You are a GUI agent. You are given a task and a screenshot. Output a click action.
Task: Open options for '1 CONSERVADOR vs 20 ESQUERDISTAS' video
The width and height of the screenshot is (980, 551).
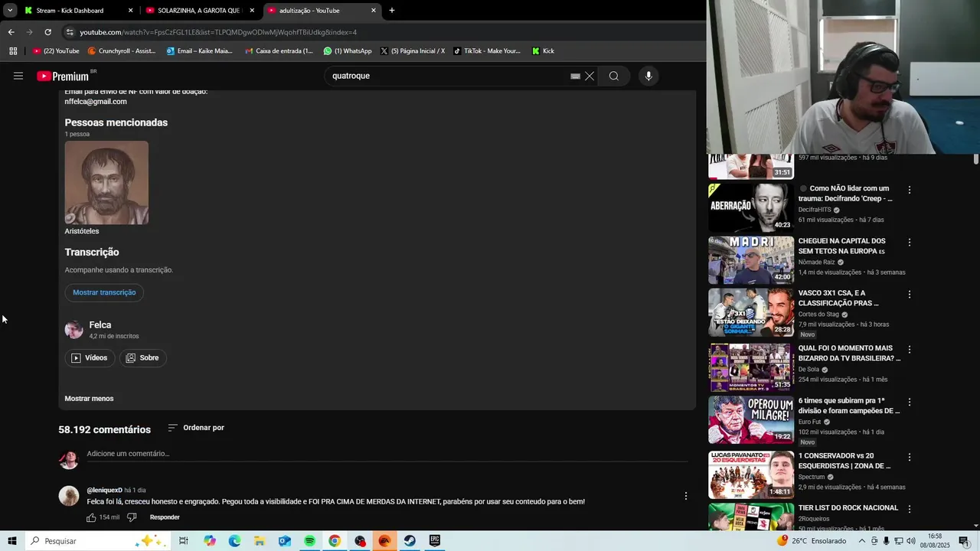tap(910, 458)
